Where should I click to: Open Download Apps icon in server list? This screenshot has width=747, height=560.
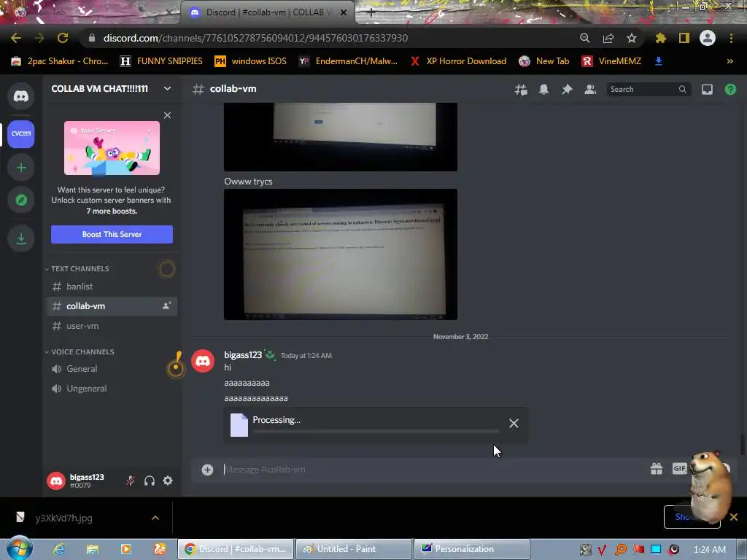point(21,238)
